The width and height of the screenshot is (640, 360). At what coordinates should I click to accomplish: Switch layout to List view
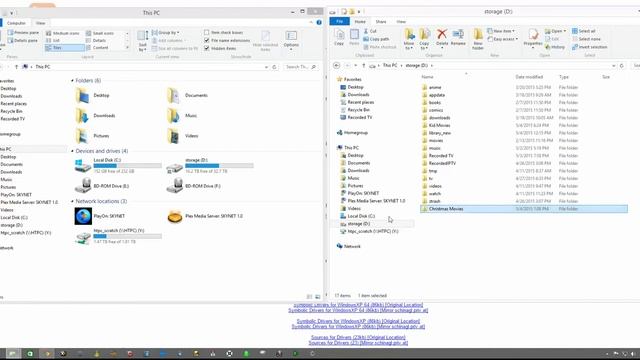[x=53, y=40]
